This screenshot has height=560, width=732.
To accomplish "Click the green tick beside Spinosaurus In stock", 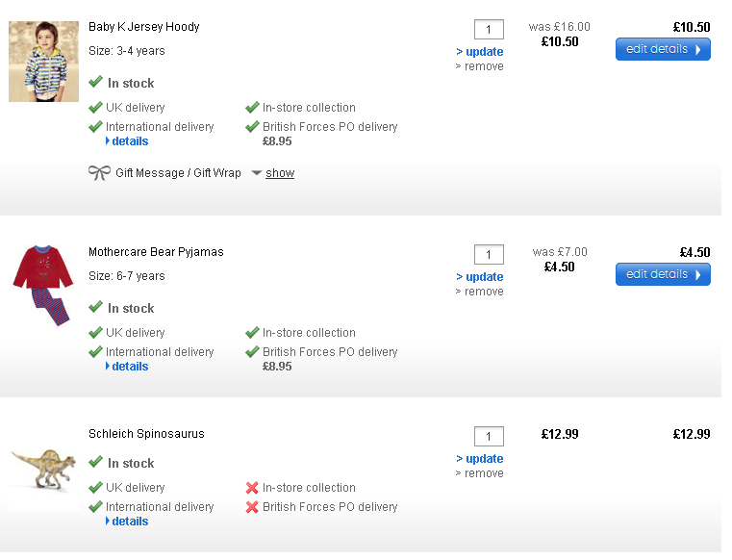I will click(95, 463).
